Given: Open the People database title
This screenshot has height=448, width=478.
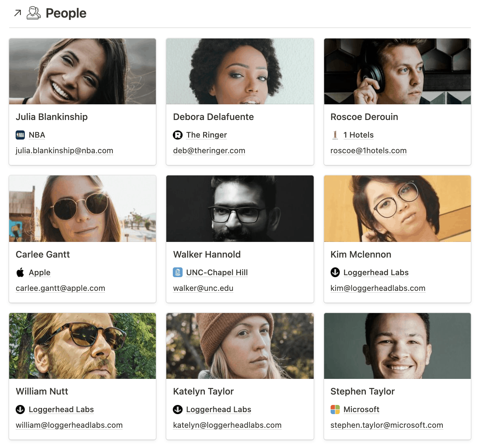Looking at the screenshot, I should 66,13.
